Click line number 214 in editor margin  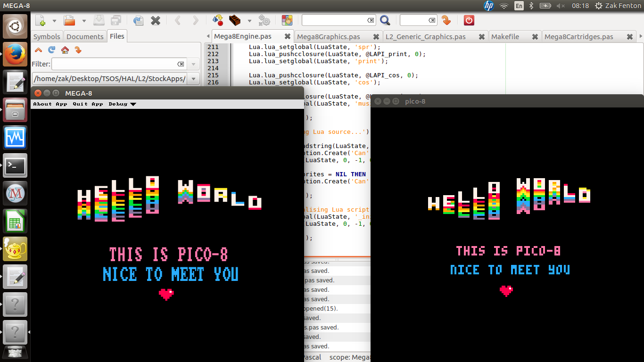tap(213, 68)
